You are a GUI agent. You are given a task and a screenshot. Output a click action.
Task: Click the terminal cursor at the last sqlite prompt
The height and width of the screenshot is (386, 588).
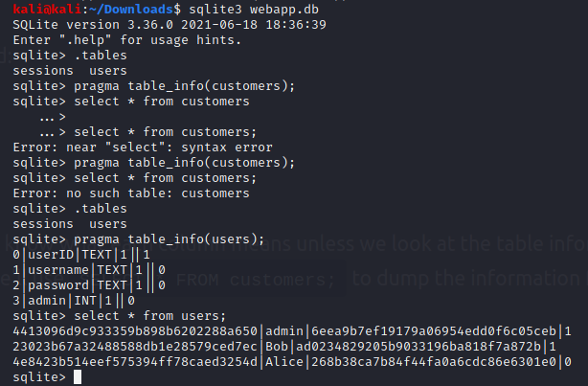tap(79, 377)
